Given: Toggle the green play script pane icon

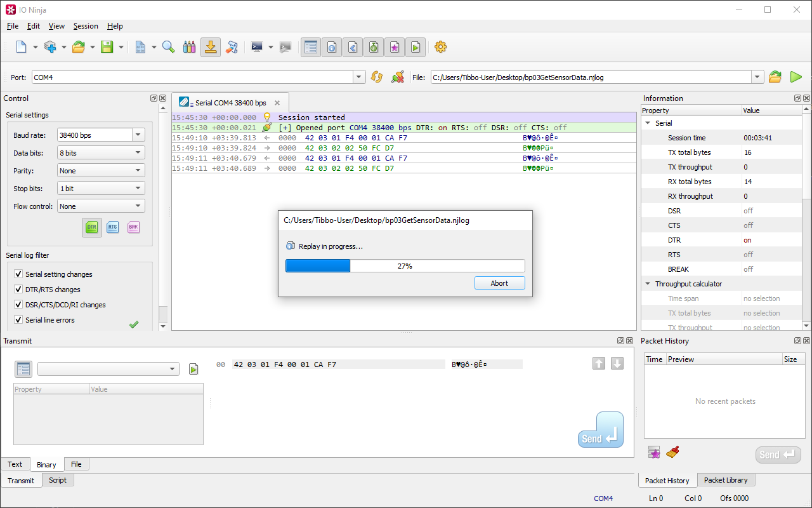Looking at the screenshot, I should 416,47.
